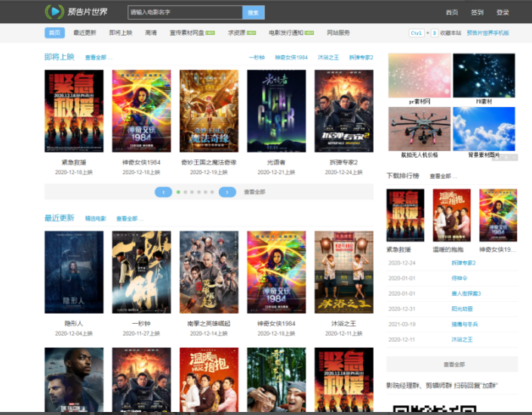The image size is (532, 415).
Task: Select the highlighted 首页 navigation tab
Action: tap(54, 32)
